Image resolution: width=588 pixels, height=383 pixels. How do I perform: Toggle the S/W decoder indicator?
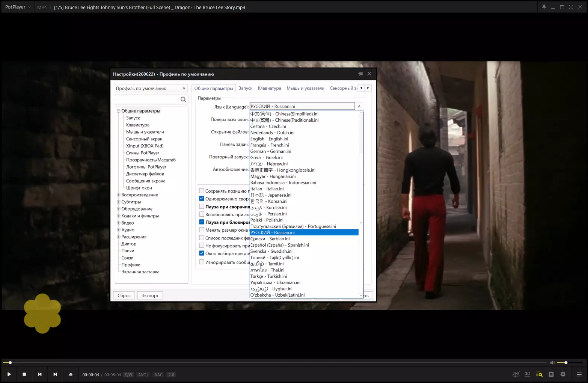pyautogui.click(x=128, y=375)
